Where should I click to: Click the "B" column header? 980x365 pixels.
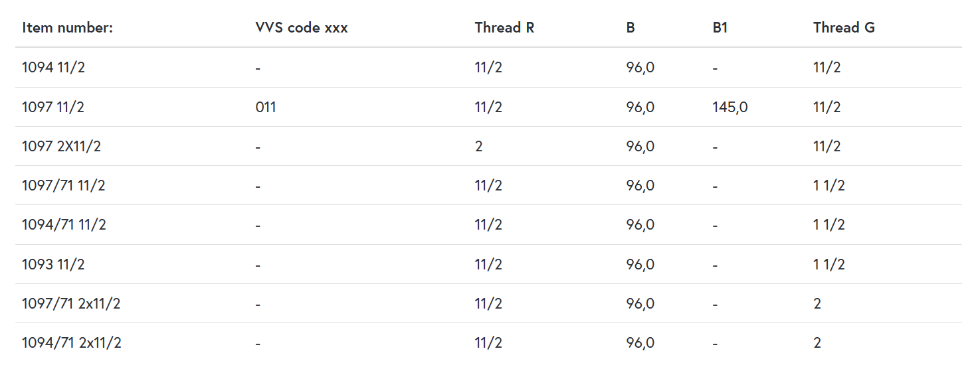coord(631,28)
